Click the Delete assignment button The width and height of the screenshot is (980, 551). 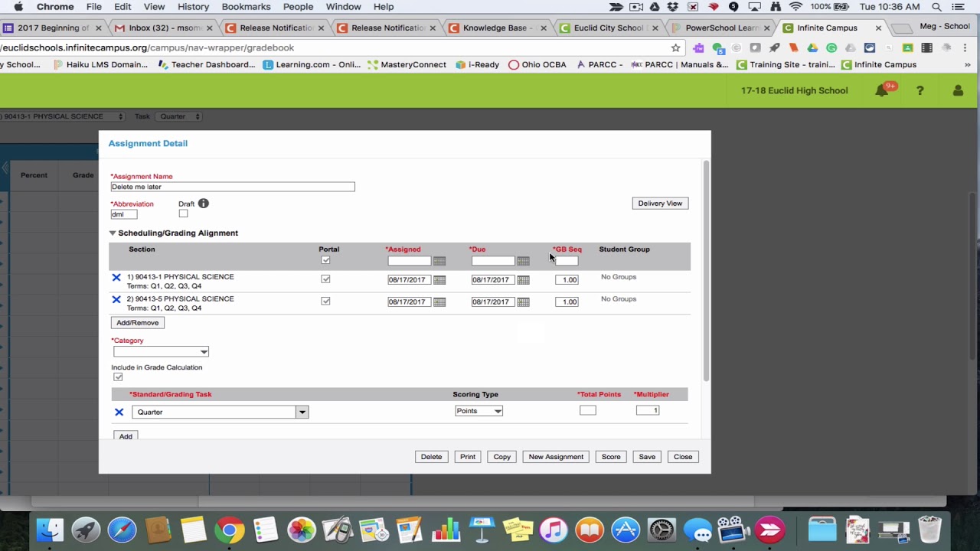pyautogui.click(x=431, y=457)
